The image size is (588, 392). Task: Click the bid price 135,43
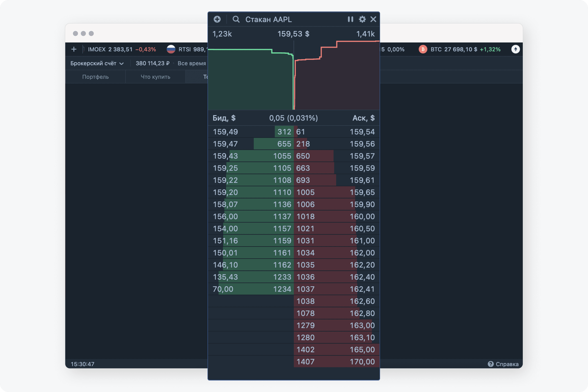[225, 277]
